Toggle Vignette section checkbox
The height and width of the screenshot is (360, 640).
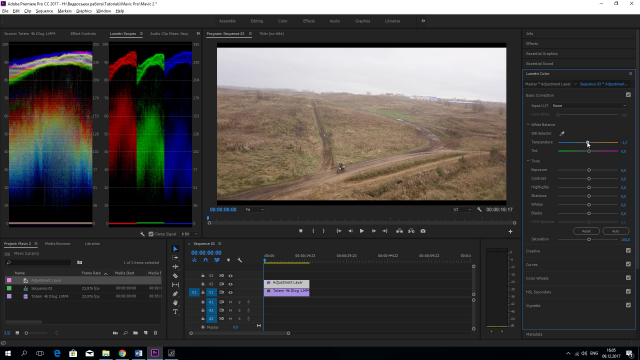tap(628, 305)
